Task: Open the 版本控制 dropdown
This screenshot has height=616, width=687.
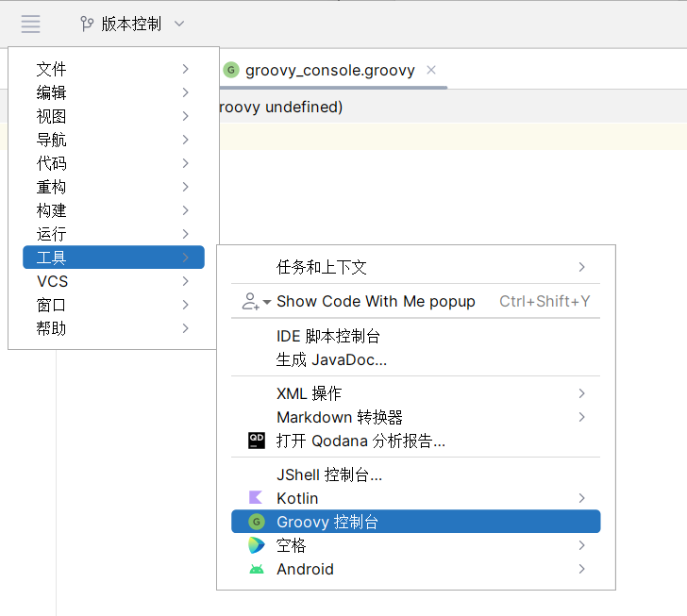Action: 132,24
